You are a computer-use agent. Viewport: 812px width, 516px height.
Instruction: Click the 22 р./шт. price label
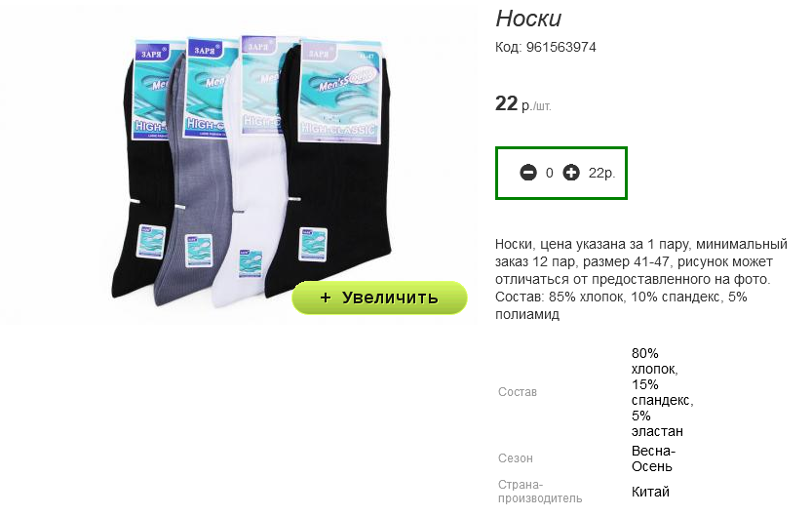coord(523,103)
